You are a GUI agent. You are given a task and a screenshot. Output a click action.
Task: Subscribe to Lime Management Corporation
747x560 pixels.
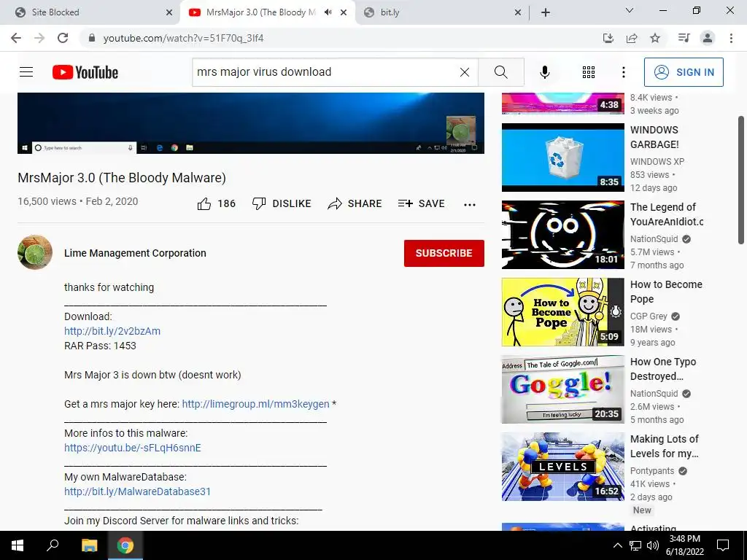[x=444, y=253]
